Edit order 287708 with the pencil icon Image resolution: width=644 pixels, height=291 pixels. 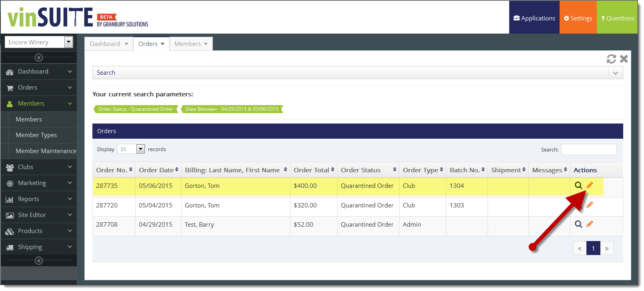[590, 224]
